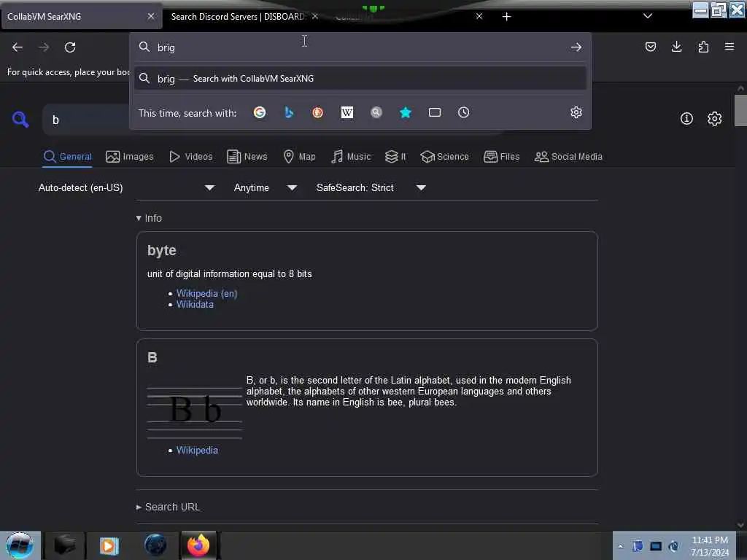Click the page vertical scrollbar thumb
Screen dimensions: 747x560
click(740, 111)
